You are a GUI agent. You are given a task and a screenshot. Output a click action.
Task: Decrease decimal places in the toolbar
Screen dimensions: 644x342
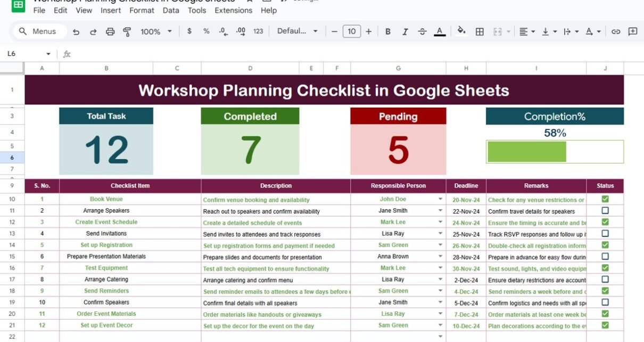coord(223,31)
